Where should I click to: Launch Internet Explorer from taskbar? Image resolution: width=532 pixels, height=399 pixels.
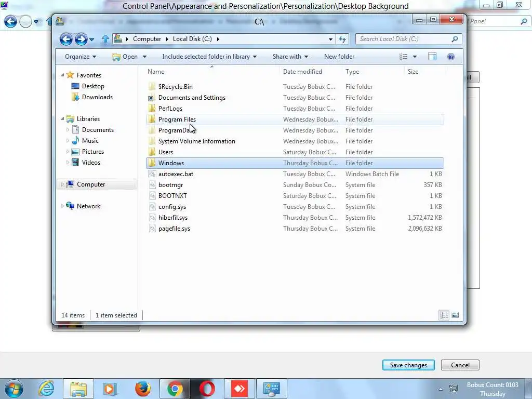pyautogui.click(x=46, y=389)
